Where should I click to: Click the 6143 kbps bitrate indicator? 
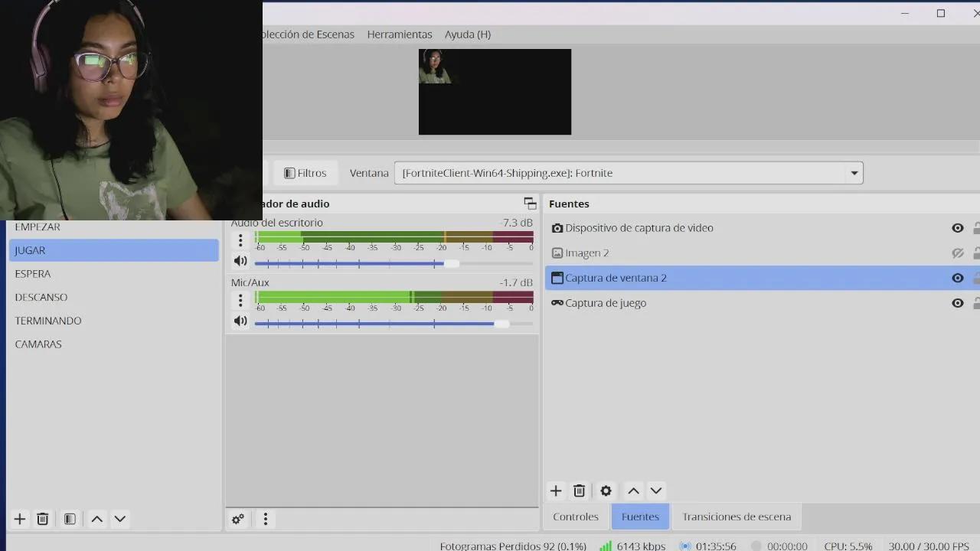pos(632,546)
